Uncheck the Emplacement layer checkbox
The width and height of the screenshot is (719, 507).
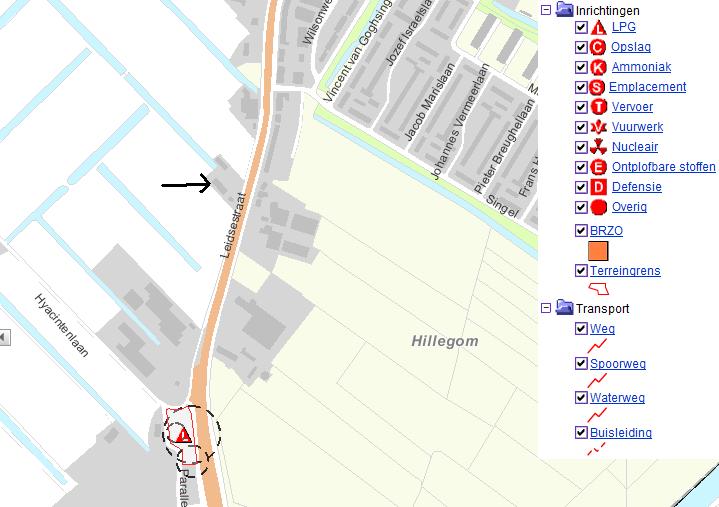[581, 87]
